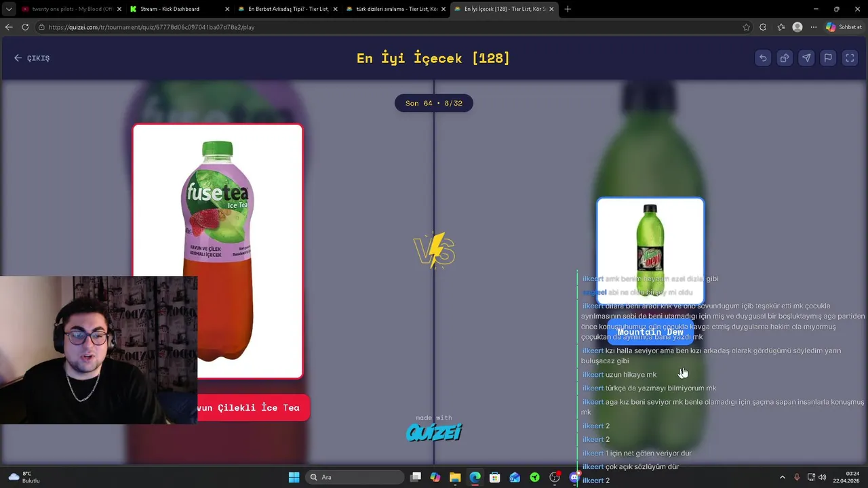Toggle fullscreen with the expand icon

coord(850,58)
